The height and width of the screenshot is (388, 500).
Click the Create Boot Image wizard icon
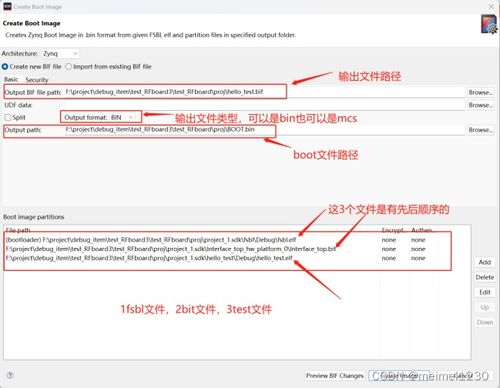[488, 24]
